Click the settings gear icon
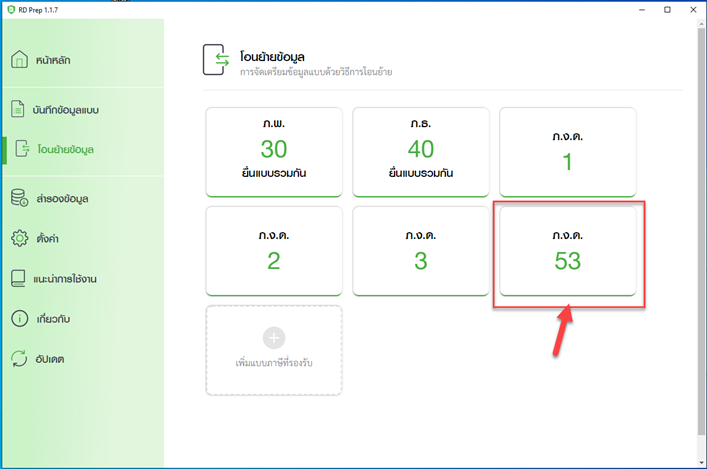707x469 pixels. [19, 238]
